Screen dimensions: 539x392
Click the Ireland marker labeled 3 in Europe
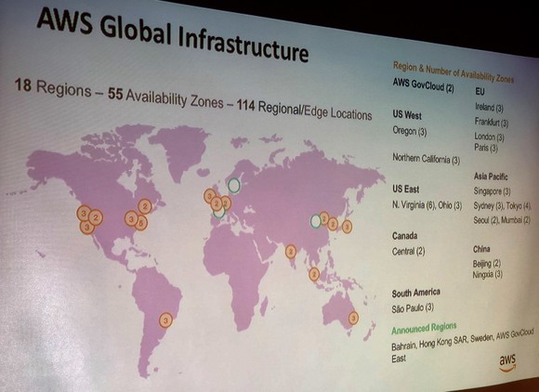(x=209, y=196)
